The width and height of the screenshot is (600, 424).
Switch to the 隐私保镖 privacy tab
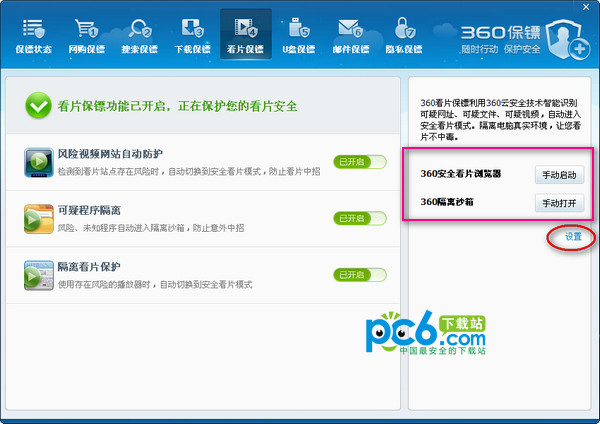[404, 35]
